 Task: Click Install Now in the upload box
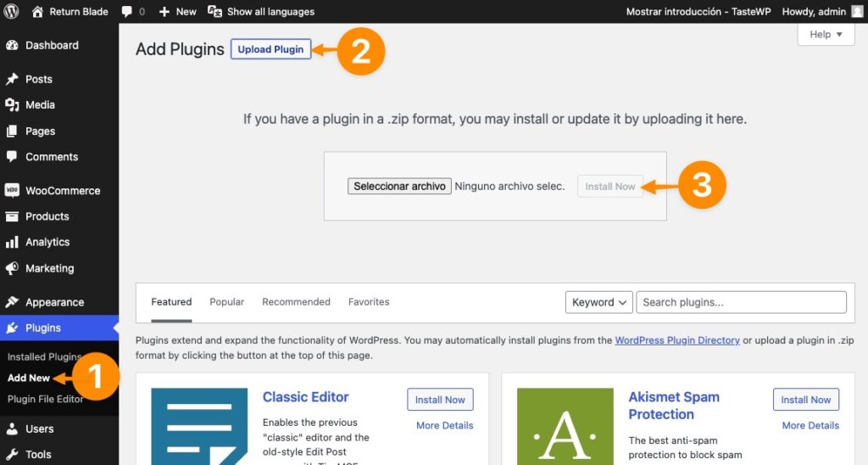click(610, 187)
